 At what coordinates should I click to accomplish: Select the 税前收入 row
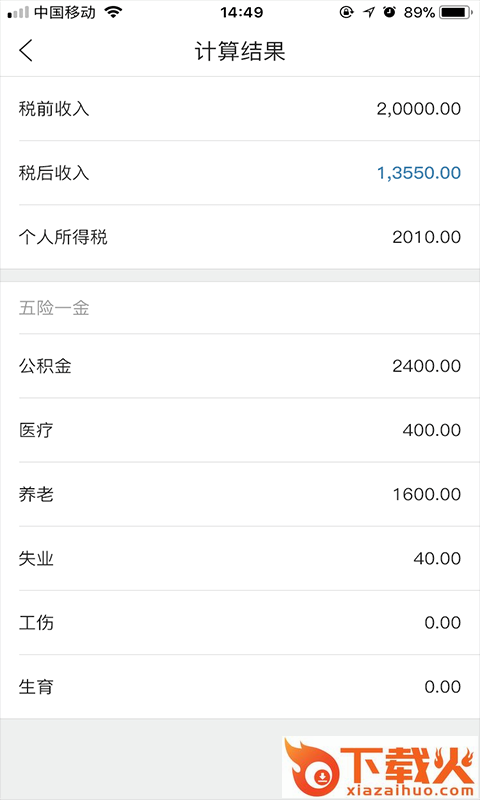coord(240,109)
